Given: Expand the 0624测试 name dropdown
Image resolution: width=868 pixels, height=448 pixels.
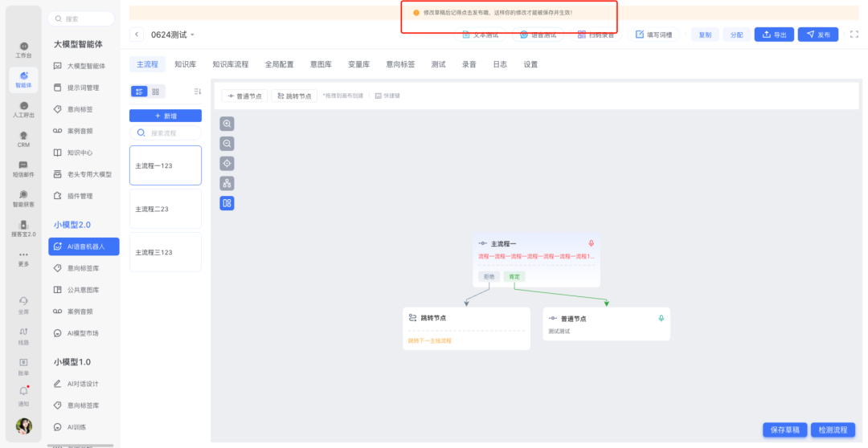Looking at the screenshot, I should (193, 35).
